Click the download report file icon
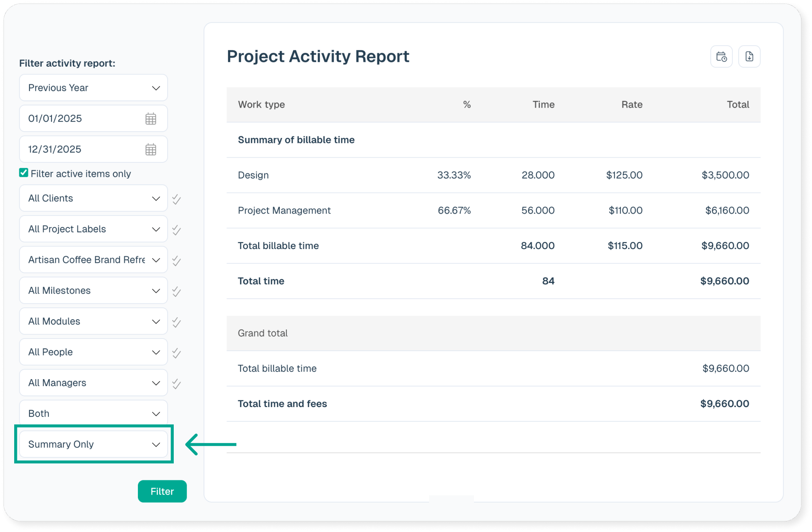Viewport: 812px width, 532px height. pyautogui.click(x=749, y=57)
